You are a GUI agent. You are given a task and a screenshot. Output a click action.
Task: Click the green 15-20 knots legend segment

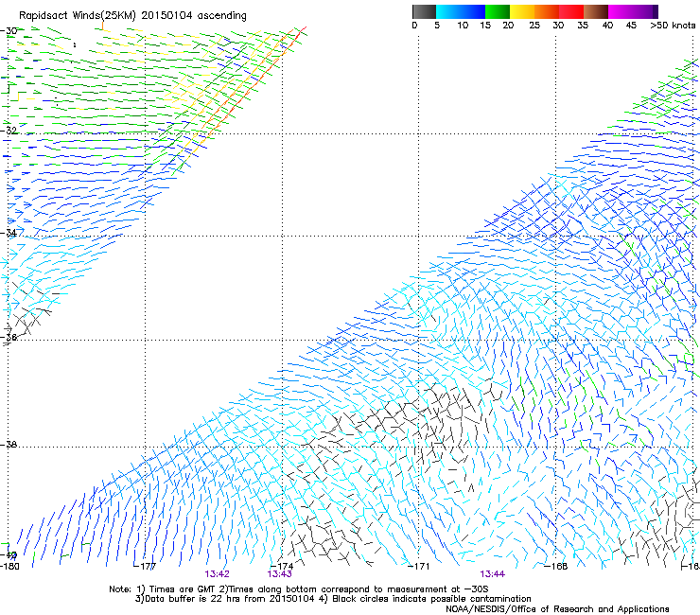point(498,11)
